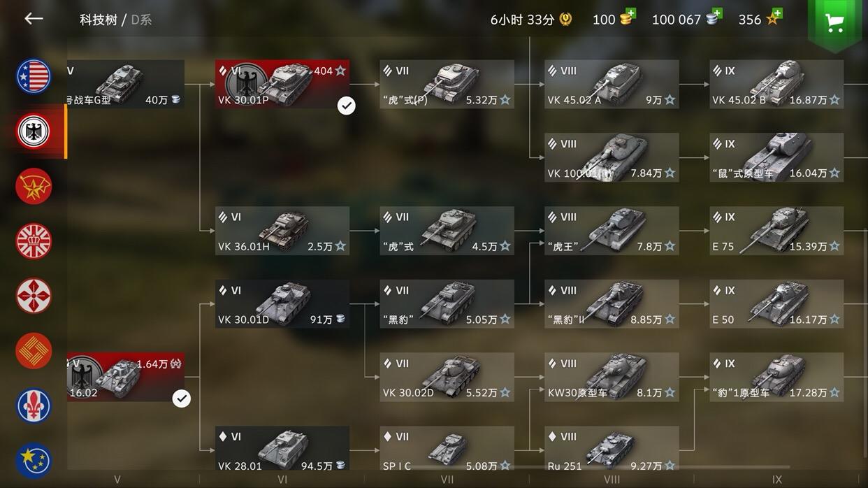Open the D系 breadcrumb label
This screenshot has height=488, width=868.
[x=141, y=20]
